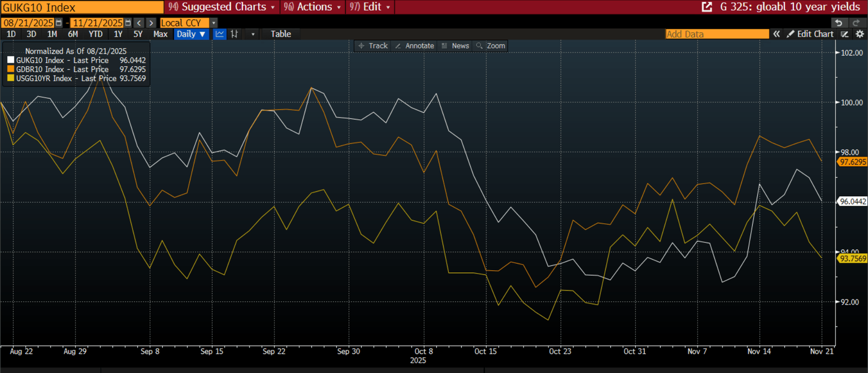Select the YTD time range tab

coord(96,34)
